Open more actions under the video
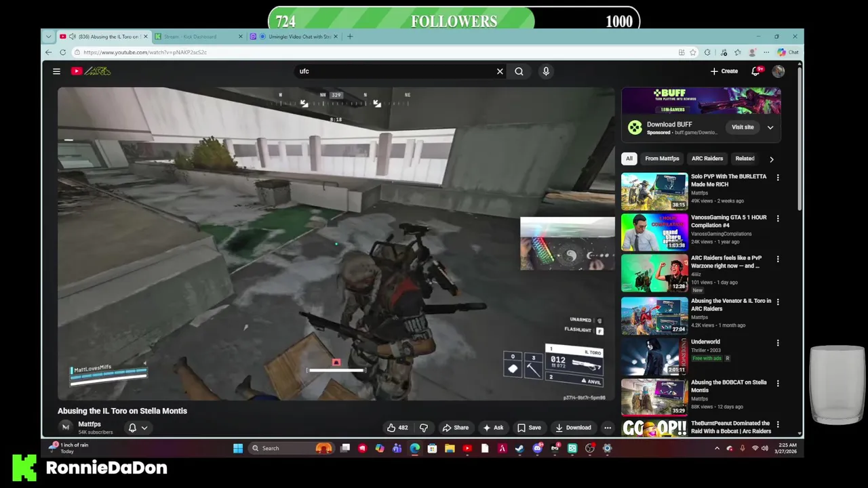 pos(608,428)
